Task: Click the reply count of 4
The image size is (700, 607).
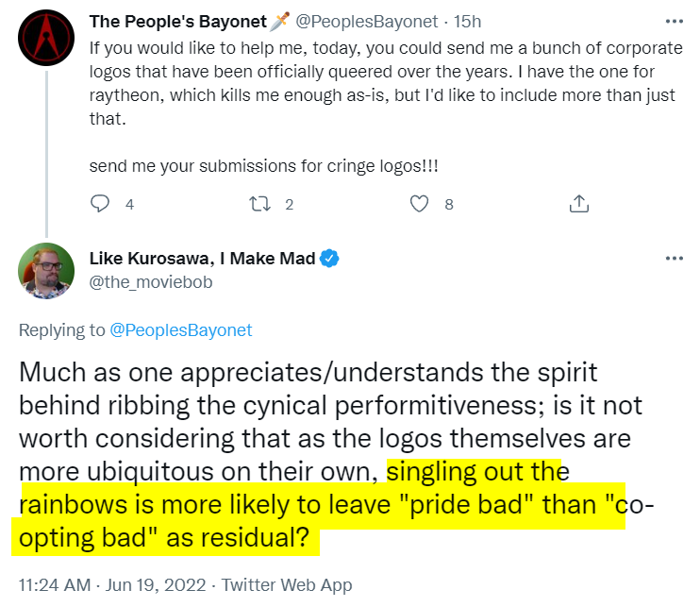Action: click(129, 204)
